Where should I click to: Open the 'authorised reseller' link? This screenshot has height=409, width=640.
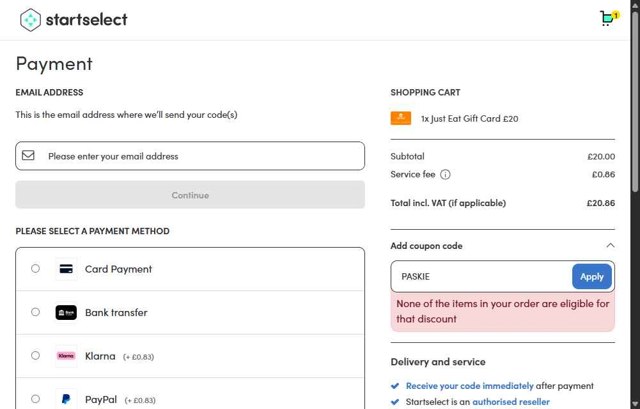coord(511,402)
